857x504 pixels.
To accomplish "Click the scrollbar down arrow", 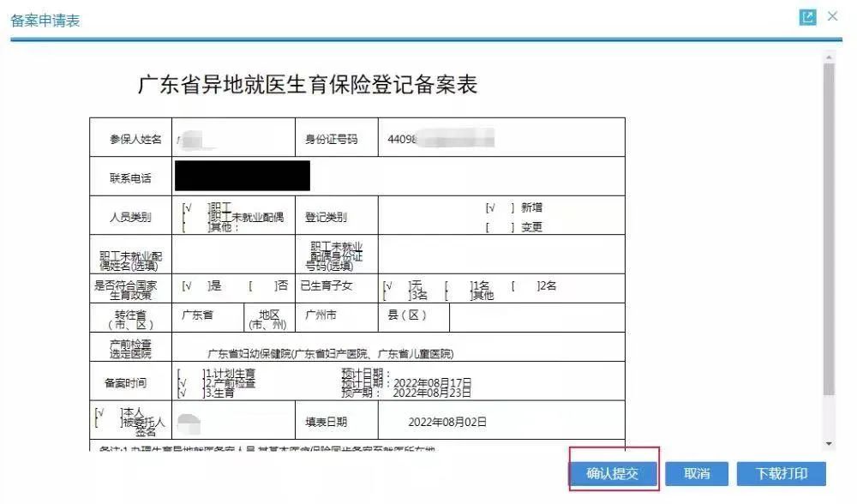I will pyautogui.click(x=828, y=444).
